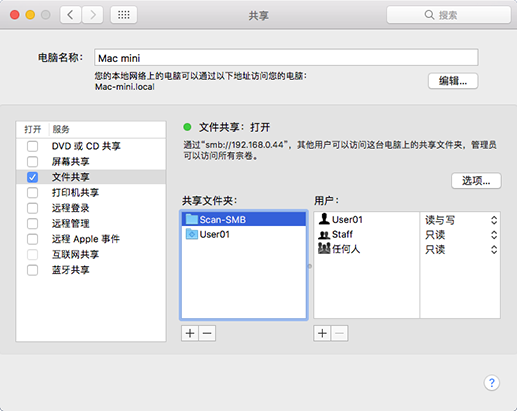The width and height of the screenshot is (517, 411).
Task: Click the search magnifier icon
Action: click(x=429, y=15)
